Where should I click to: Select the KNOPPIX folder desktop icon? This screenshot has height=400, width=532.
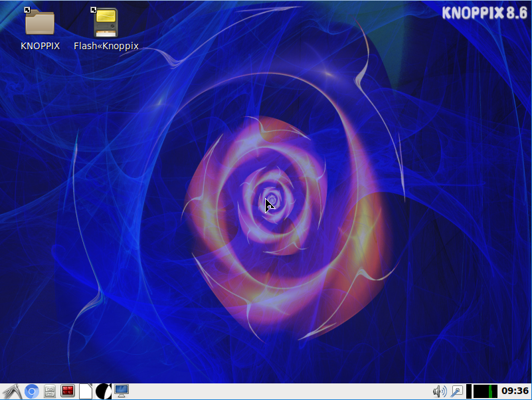[40, 21]
